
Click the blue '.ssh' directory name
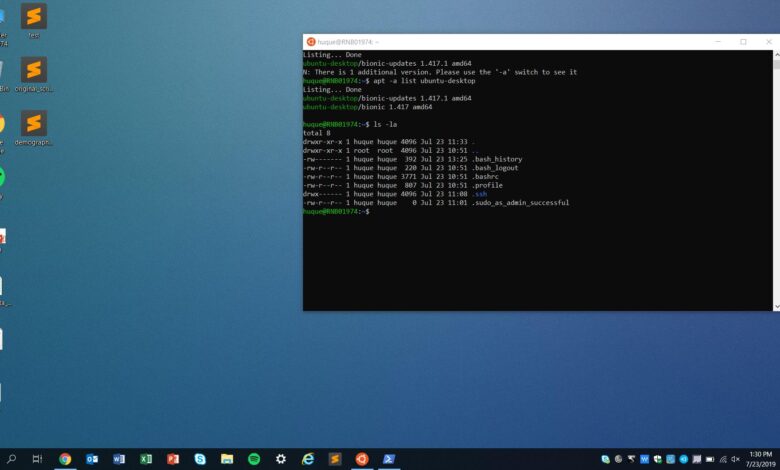[480, 194]
